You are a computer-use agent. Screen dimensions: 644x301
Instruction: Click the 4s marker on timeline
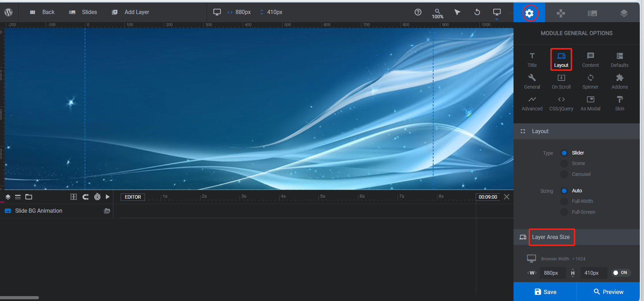(x=283, y=197)
